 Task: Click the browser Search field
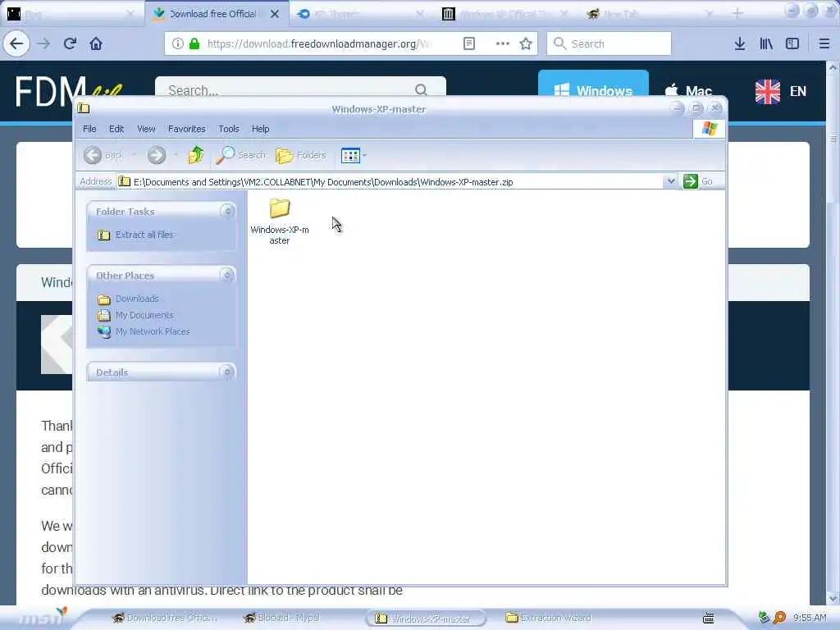coord(609,43)
